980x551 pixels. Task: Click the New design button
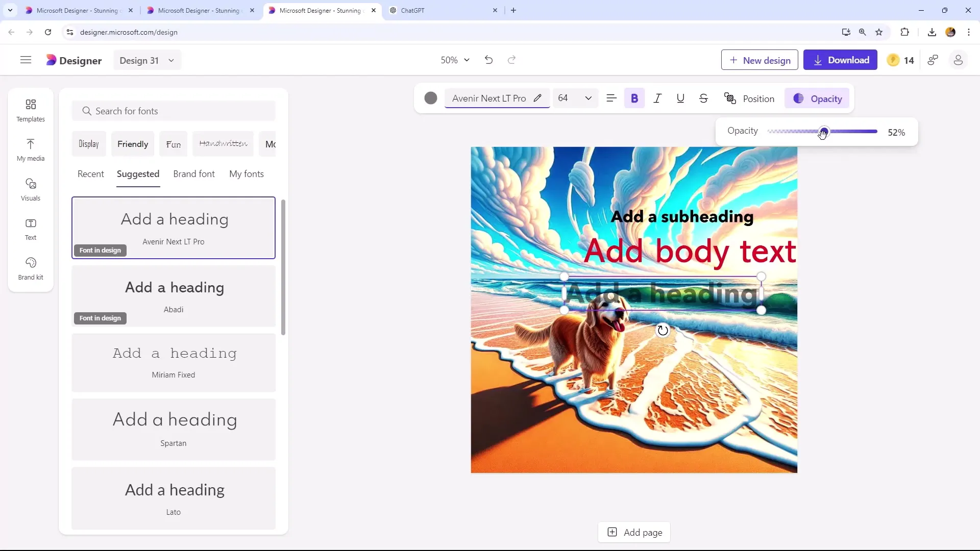762,61
